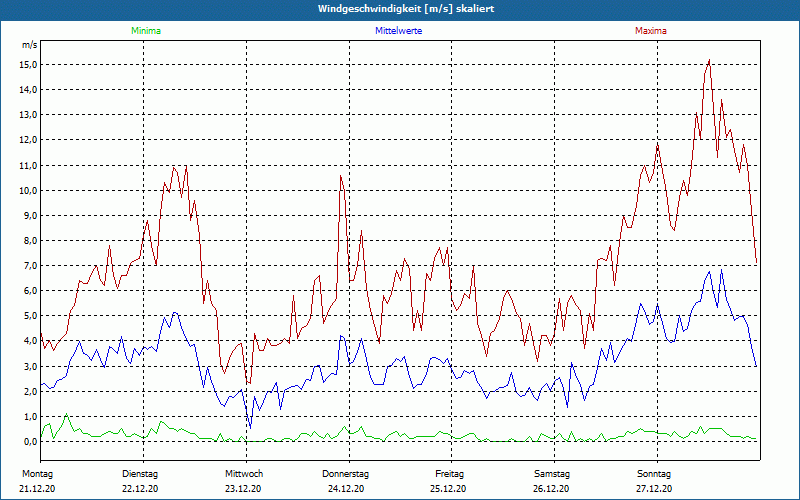This screenshot has width=800, height=500.
Task: Click the '8,0' y-axis value
Action: (x=30, y=240)
